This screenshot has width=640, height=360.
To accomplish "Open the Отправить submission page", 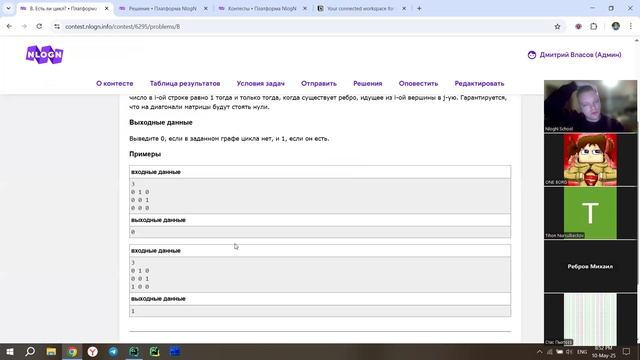I will click(319, 83).
